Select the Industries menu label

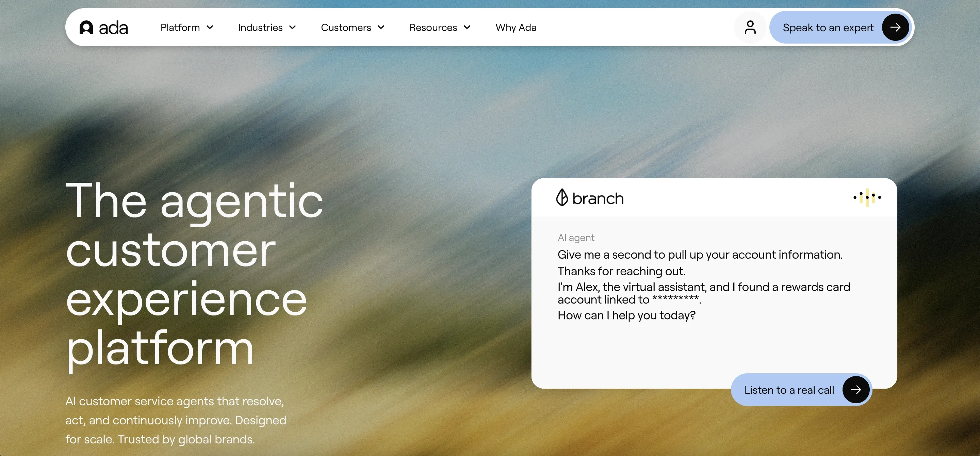[x=260, y=27]
